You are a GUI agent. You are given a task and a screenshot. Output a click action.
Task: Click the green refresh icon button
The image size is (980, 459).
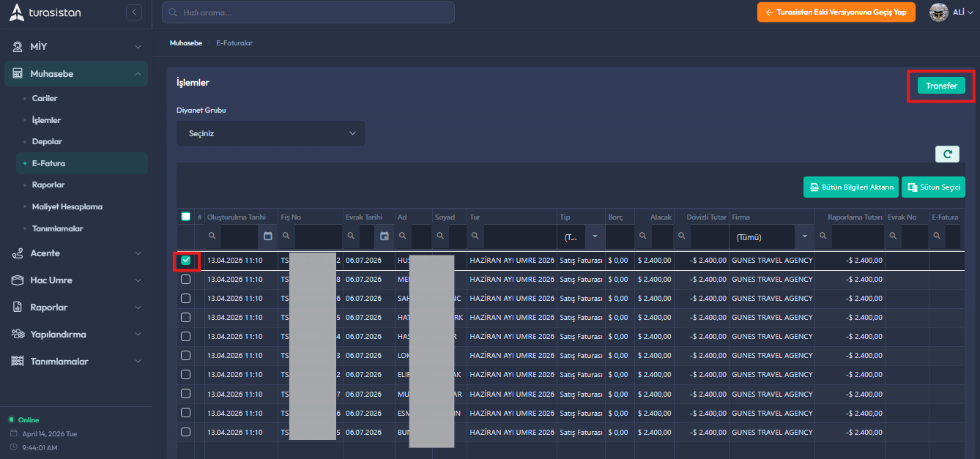[947, 154]
